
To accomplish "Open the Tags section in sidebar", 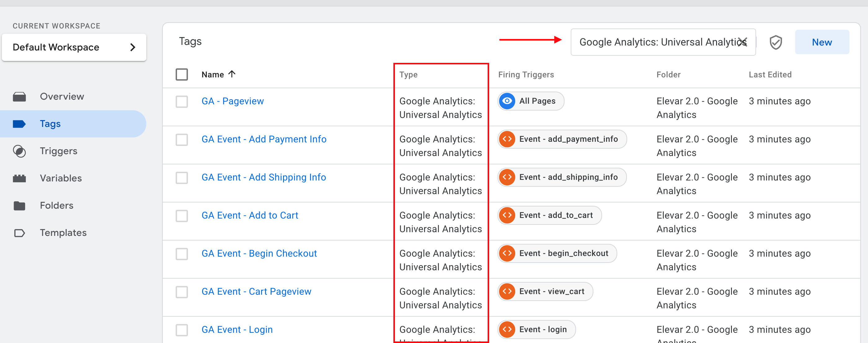I will click(x=50, y=124).
